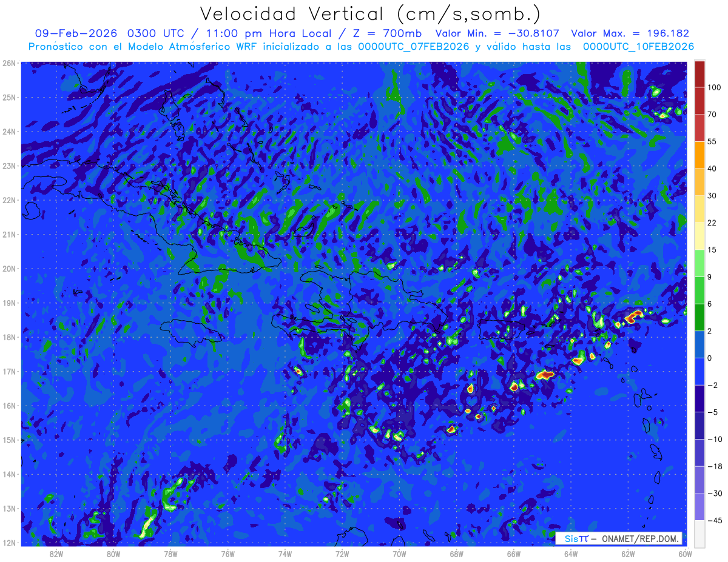
Task: Click the 68W longitude label
Action: 457,554
